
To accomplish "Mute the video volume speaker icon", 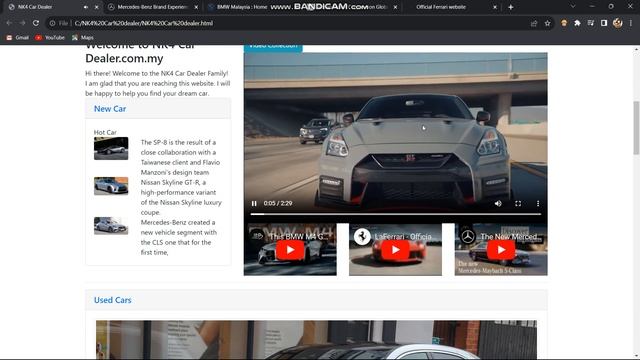I will 498,203.
